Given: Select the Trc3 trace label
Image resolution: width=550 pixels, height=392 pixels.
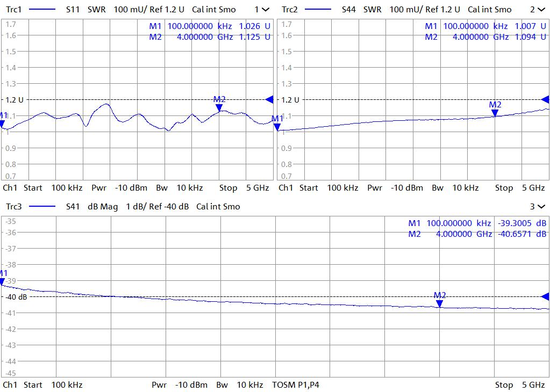Looking at the screenshot, I should (13, 207).
